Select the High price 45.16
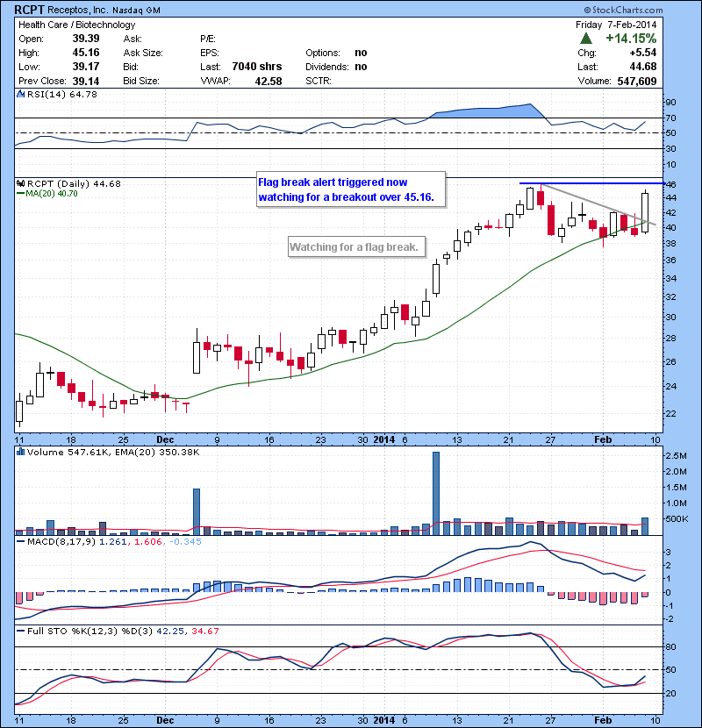Image resolution: width=702 pixels, height=728 pixels. coord(86,53)
